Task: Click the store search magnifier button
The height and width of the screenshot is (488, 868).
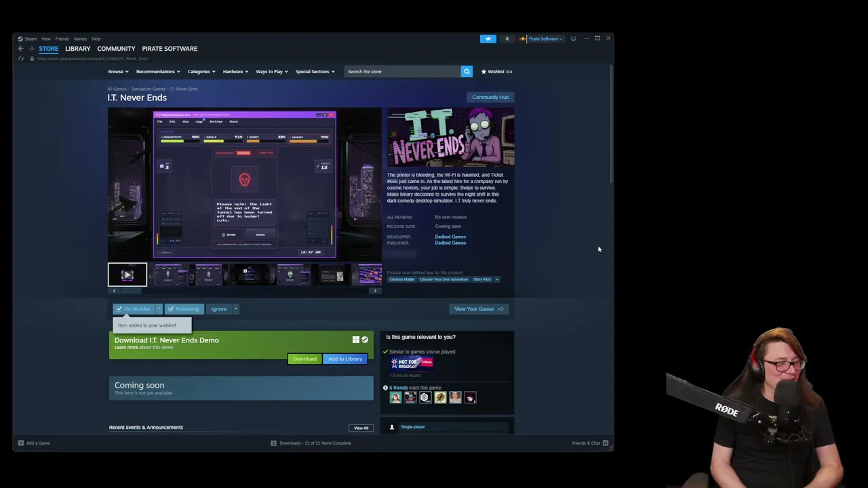Action: (467, 71)
